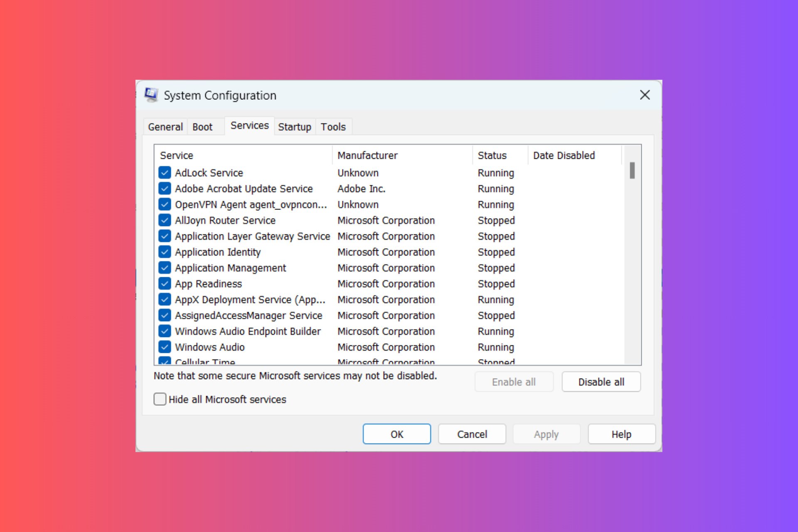Toggle Application Identity checkbox

[165, 252]
